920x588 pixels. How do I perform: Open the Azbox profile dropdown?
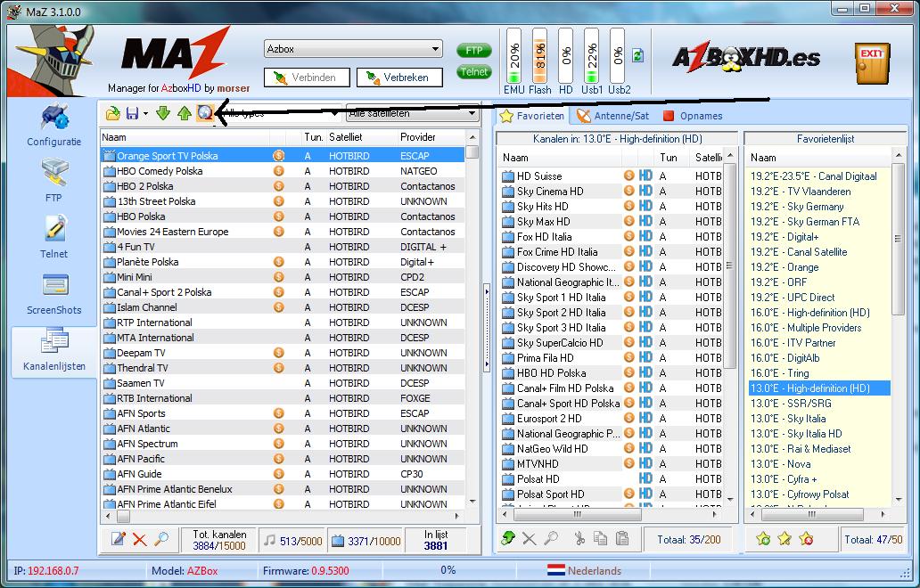[x=353, y=49]
